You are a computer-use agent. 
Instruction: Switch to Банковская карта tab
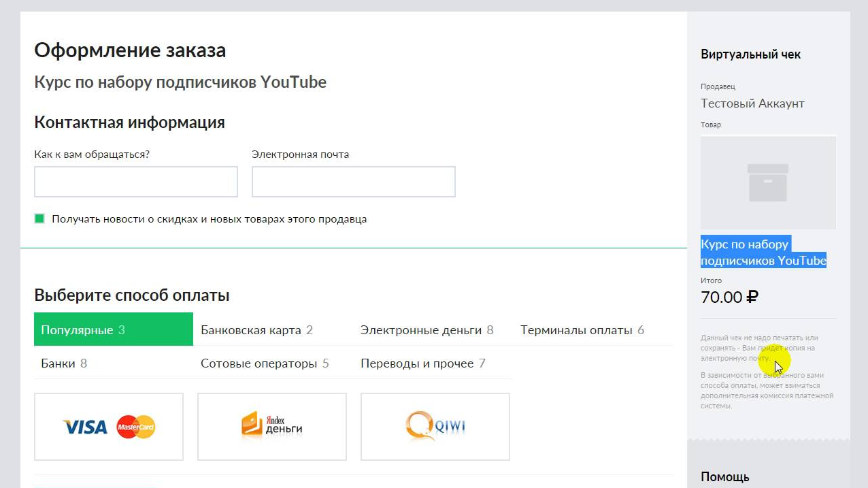pos(256,330)
